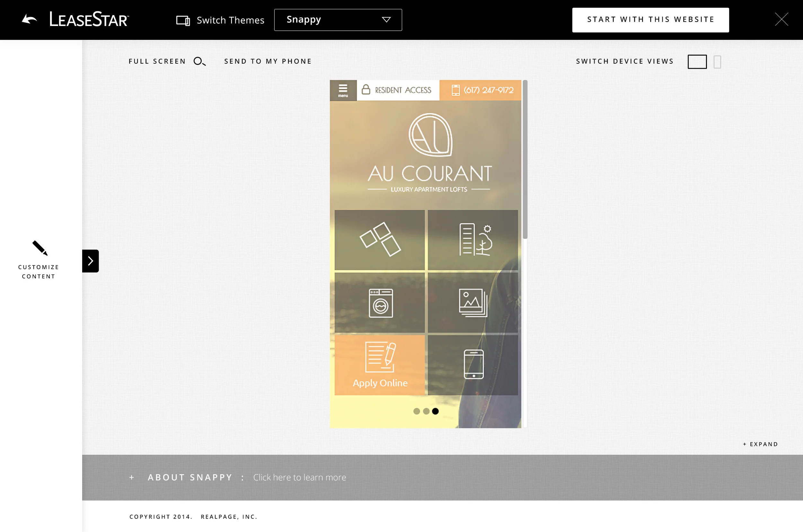Open the floor plans tile icon
This screenshot has height=532, width=803.
pyautogui.click(x=379, y=240)
